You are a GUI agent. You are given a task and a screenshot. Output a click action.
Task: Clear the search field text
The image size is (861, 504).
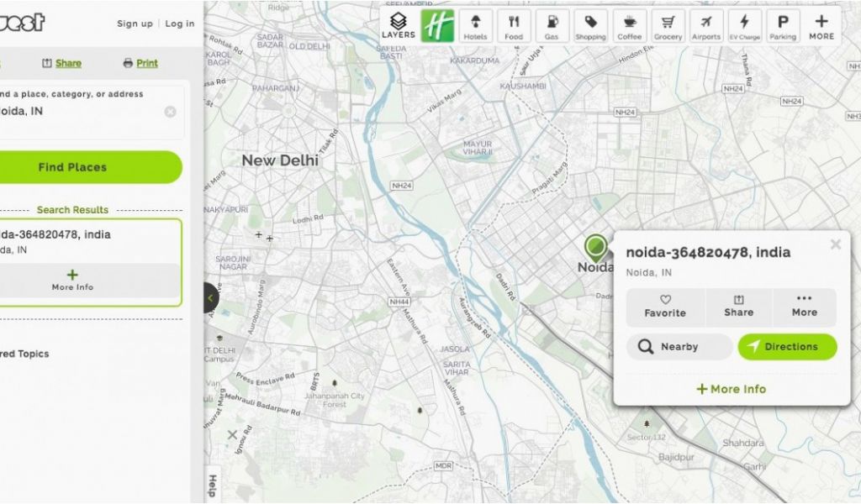tap(170, 112)
